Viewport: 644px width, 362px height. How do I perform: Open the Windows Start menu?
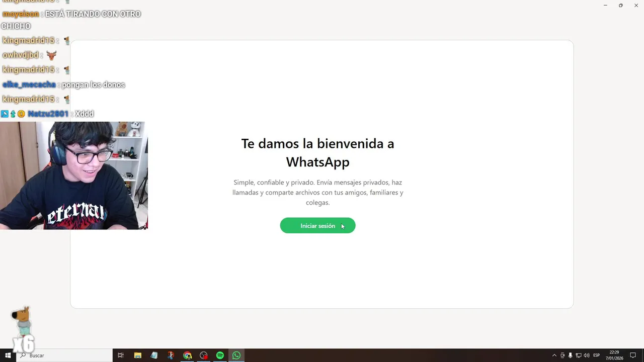tap(8, 355)
